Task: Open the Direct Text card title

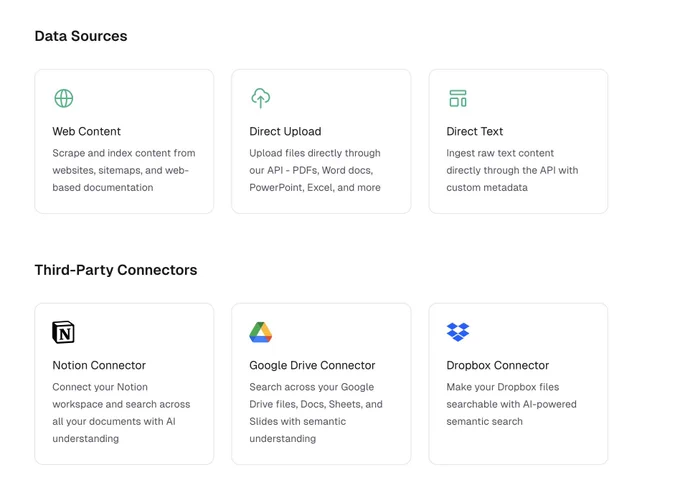Action: click(x=474, y=131)
